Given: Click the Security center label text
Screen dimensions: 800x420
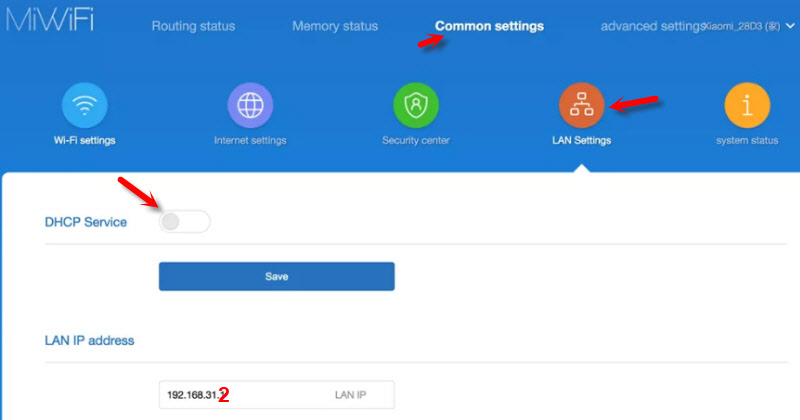Looking at the screenshot, I should (x=416, y=140).
